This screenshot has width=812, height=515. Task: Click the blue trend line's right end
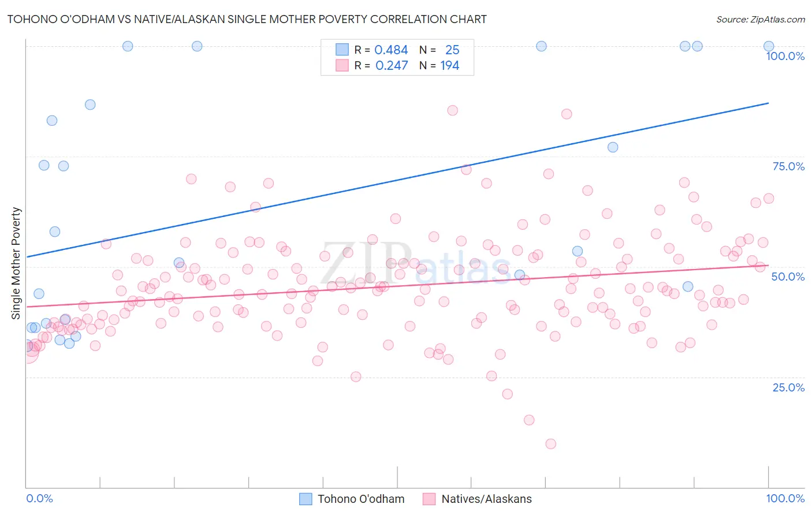pos(768,103)
